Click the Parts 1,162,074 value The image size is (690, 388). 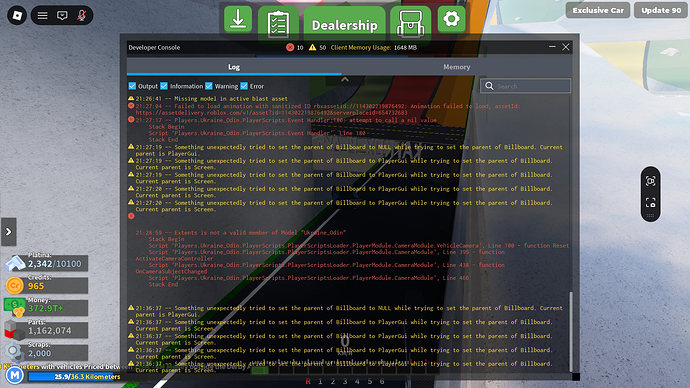50,331
